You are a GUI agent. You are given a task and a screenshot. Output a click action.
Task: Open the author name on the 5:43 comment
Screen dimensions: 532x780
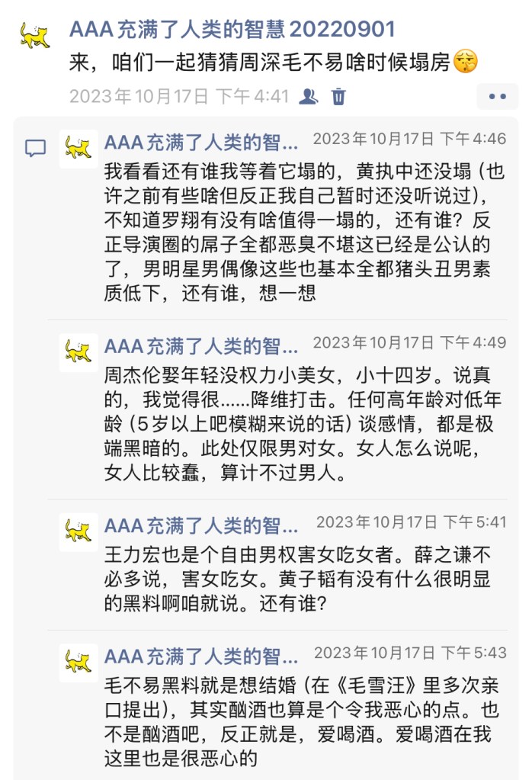pyautogui.click(x=201, y=656)
